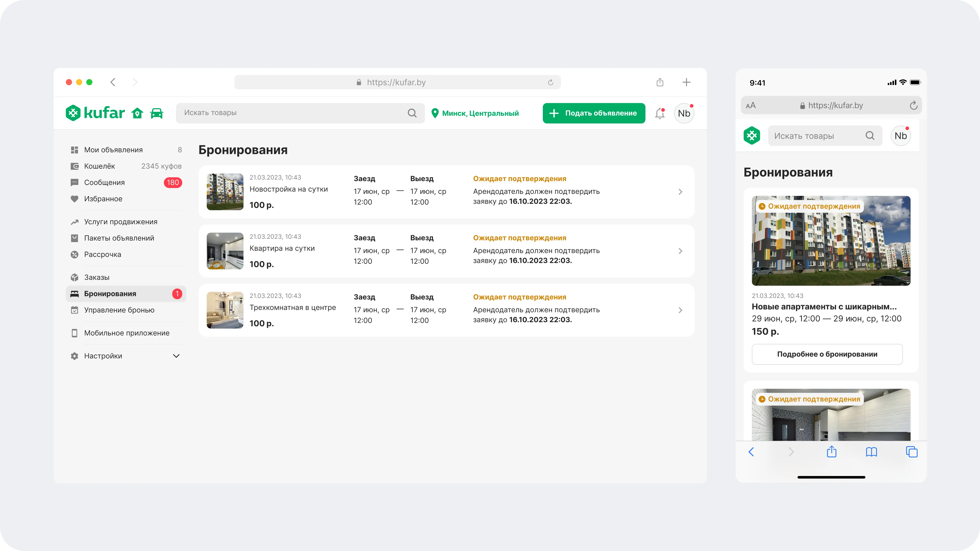
Task: Reload page in desktop address bar
Action: point(550,82)
